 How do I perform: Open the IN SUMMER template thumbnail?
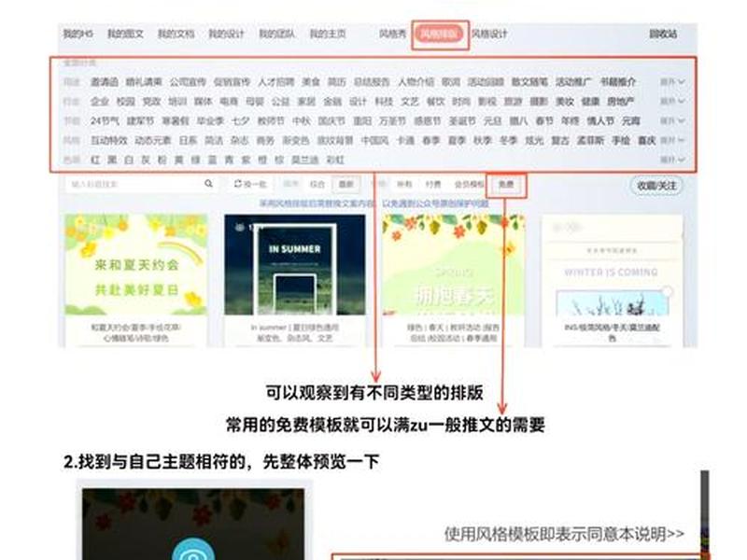tap(295, 264)
